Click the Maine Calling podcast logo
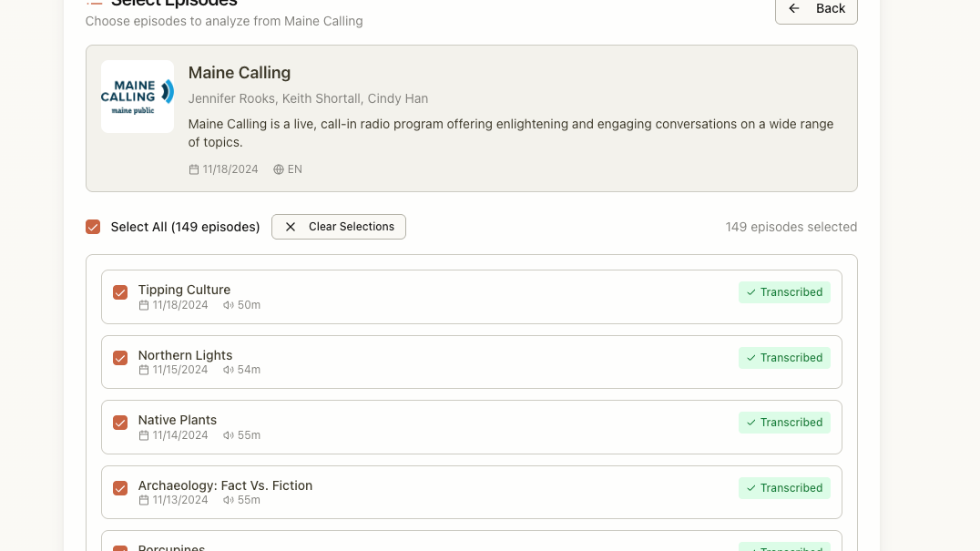The width and height of the screenshot is (980, 551). point(138,97)
